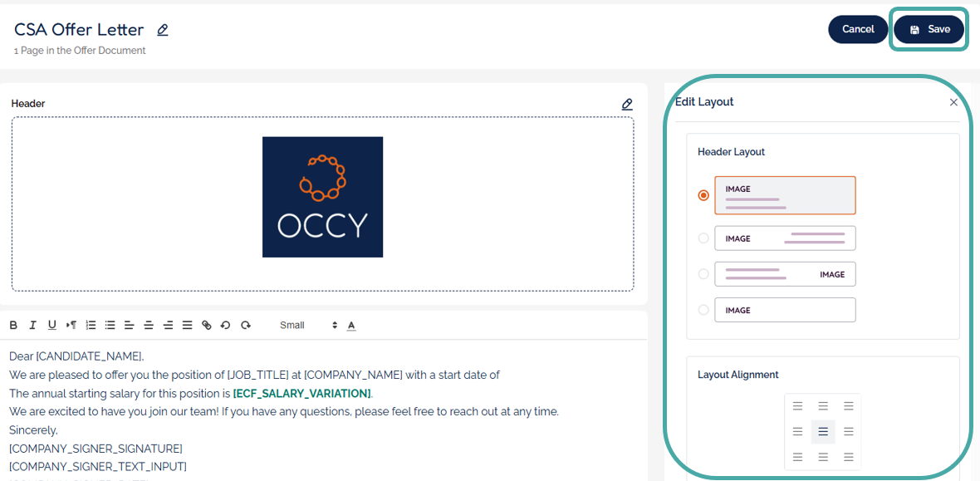This screenshot has width=980, height=481.
Task: Align text right in editor toolbar
Action: pyautogui.click(x=168, y=326)
